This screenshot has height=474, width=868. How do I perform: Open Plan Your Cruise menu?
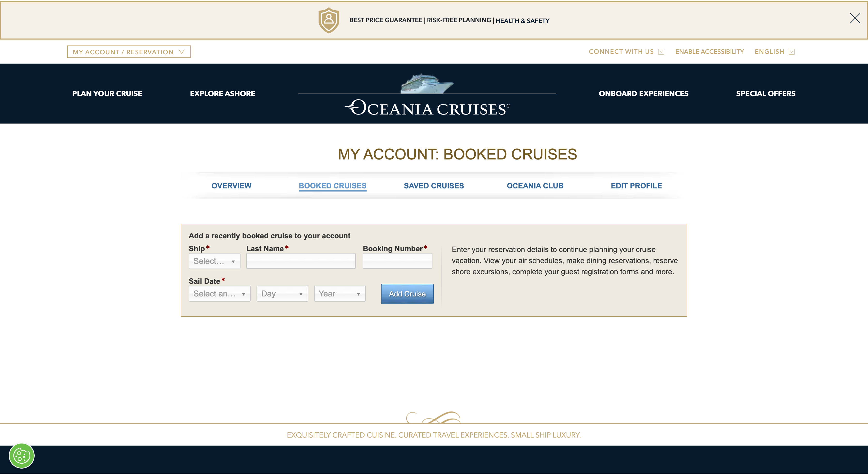tap(107, 93)
